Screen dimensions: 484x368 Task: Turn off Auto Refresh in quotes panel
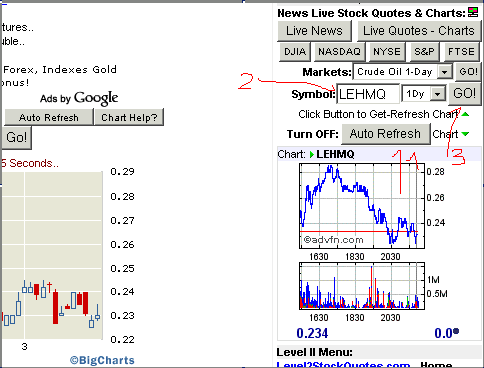click(386, 134)
